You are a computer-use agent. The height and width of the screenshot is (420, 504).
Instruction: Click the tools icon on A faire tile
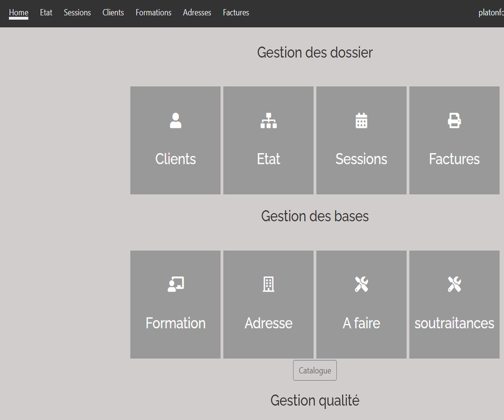361,284
